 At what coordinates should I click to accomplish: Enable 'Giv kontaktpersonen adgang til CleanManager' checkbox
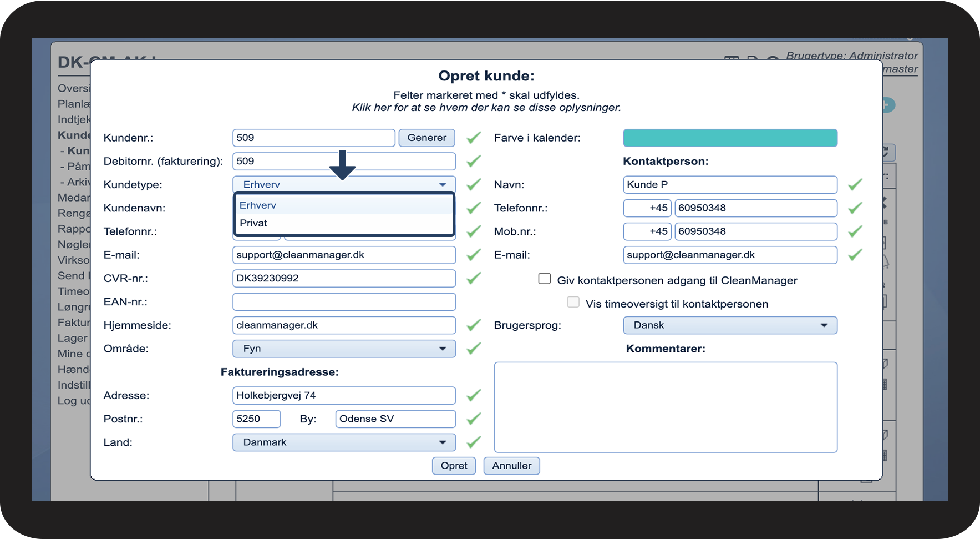click(x=545, y=279)
